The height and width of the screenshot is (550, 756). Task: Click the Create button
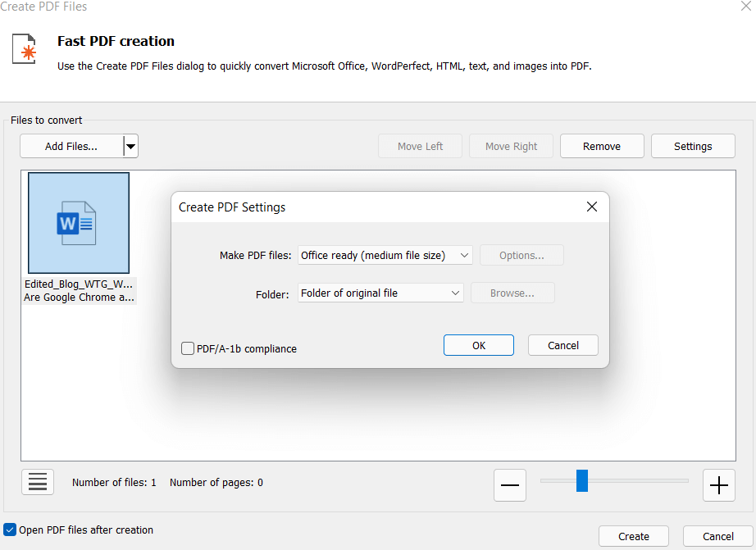(634, 537)
